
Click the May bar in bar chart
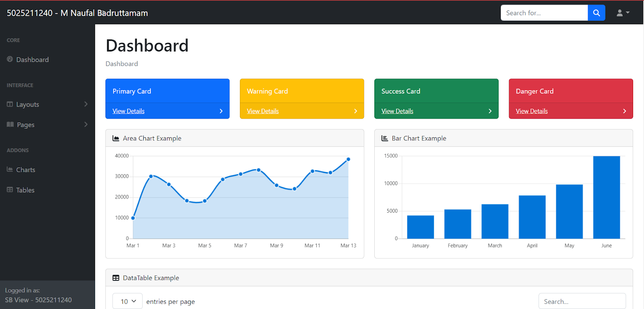coord(569,212)
